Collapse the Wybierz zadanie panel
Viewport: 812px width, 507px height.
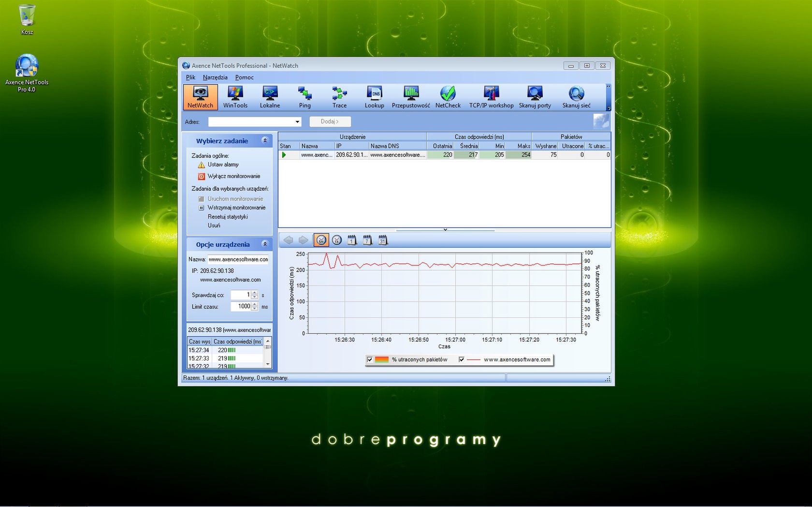pyautogui.click(x=265, y=140)
